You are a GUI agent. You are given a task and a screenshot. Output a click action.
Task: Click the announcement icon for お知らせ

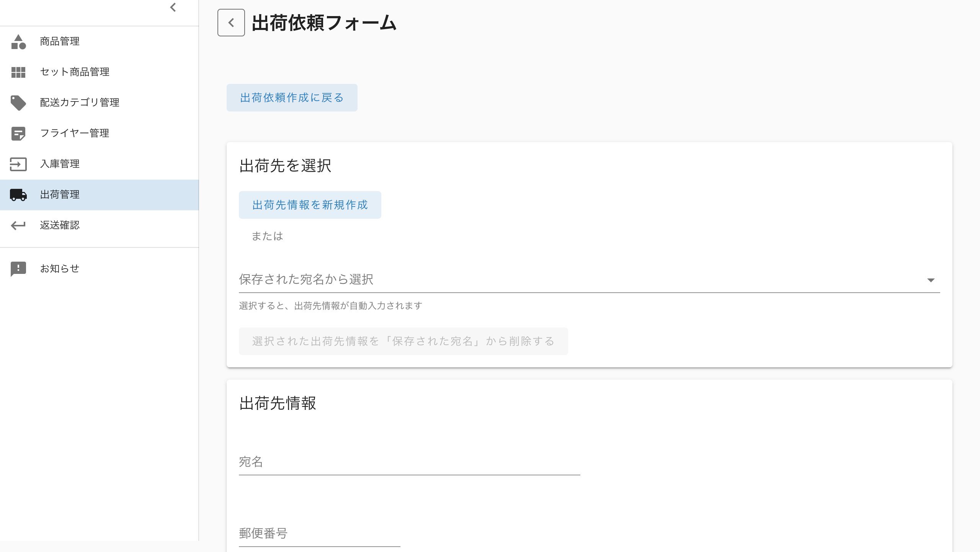click(x=18, y=269)
